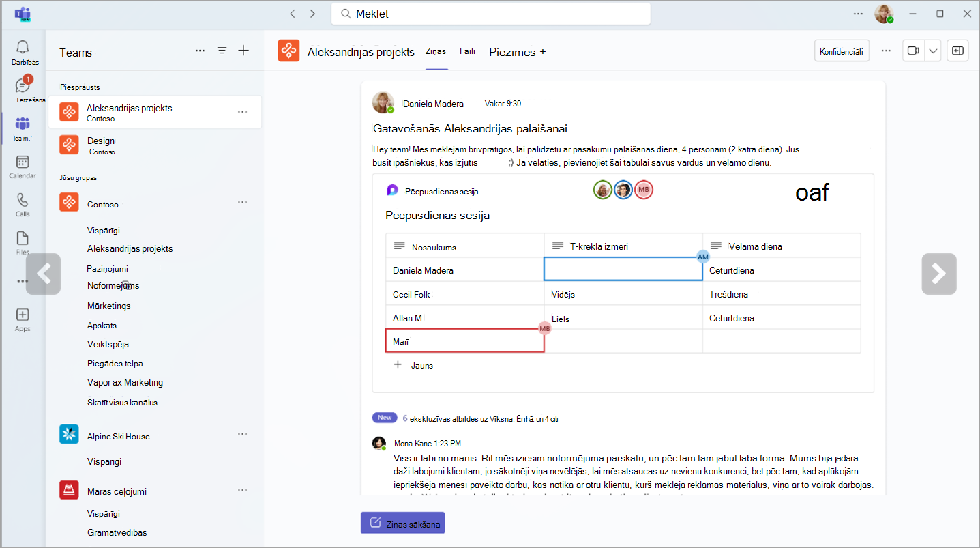The height and width of the screenshot is (548, 980).
Task: Select the Grāmatvedības channel
Action: [x=117, y=532]
